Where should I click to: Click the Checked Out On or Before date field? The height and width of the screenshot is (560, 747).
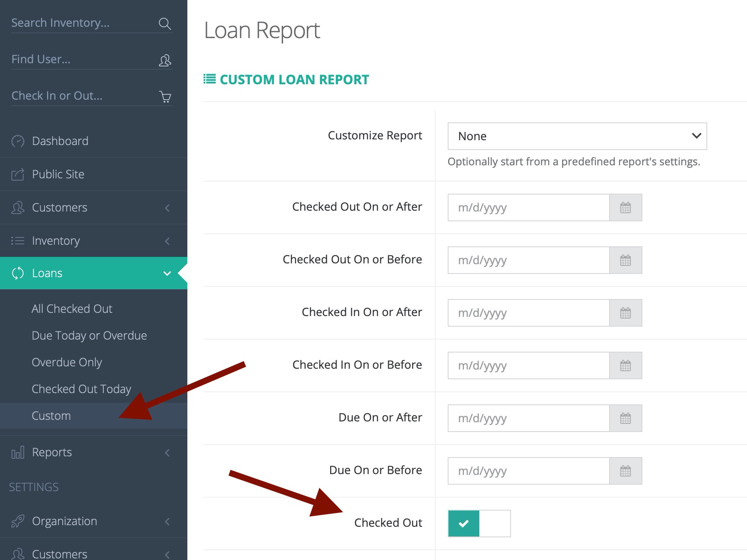coord(528,260)
